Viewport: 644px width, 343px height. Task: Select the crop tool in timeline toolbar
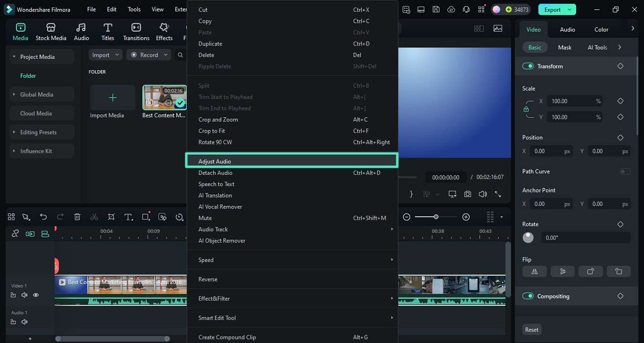[111, 217]
